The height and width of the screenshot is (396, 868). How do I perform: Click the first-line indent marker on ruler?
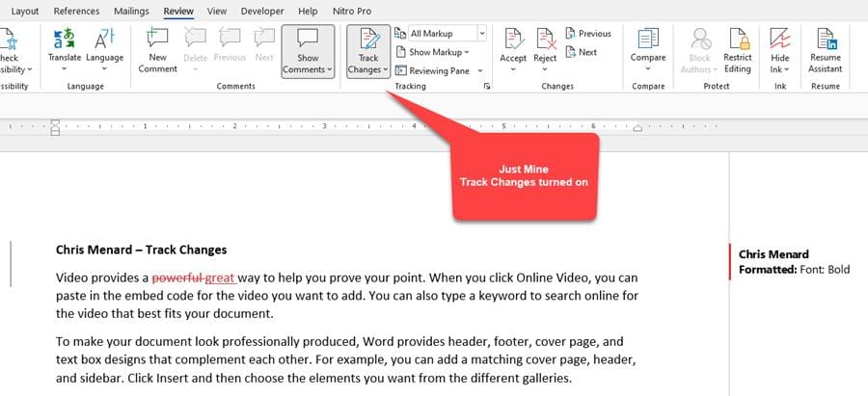click(x=55, y=122)
